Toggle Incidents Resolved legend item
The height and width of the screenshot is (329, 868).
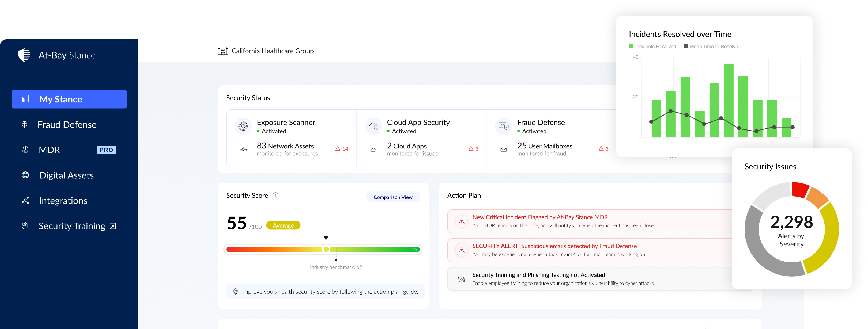652,47
